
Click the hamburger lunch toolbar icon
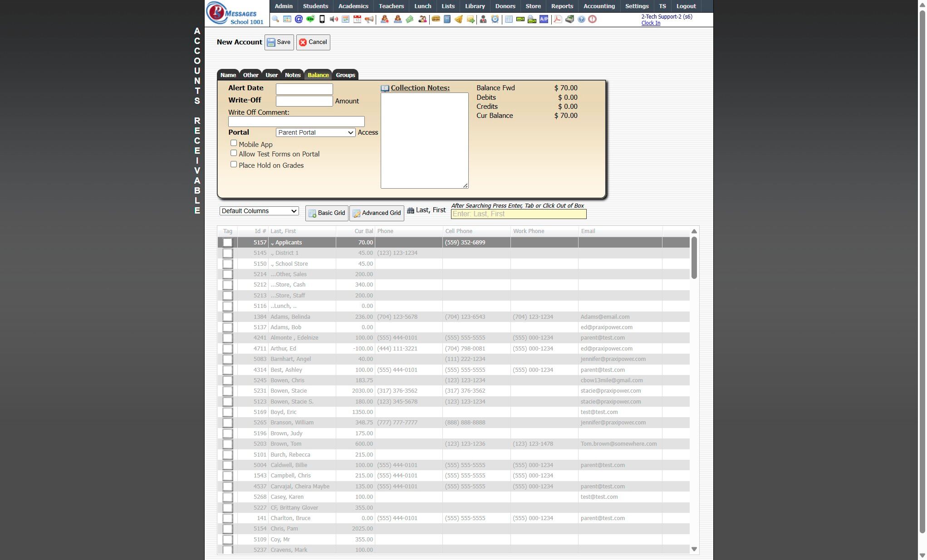pos(436,19)
